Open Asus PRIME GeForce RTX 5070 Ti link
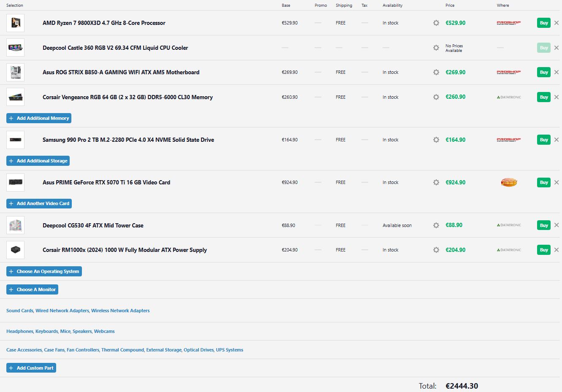Image resolution: width=562 pixels, height=392 pixels. (106, 182)
